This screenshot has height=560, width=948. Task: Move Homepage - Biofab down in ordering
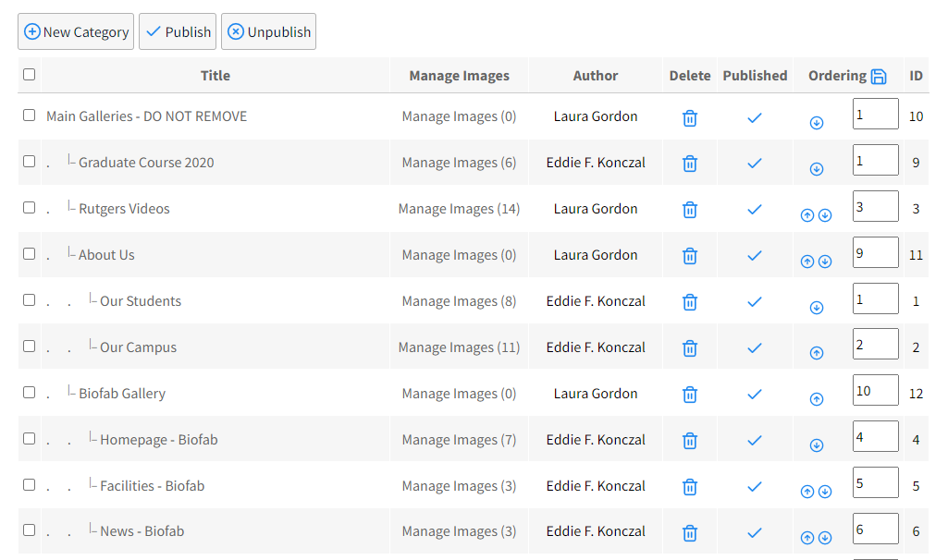click(x=816, y=445)
